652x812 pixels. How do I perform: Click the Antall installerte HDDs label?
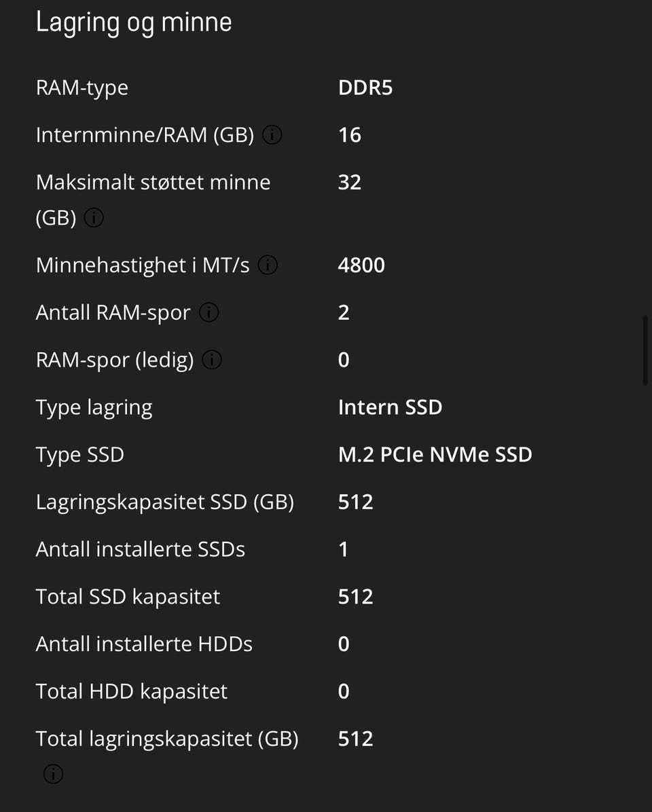pyautogui.click(x=144, y=644)
